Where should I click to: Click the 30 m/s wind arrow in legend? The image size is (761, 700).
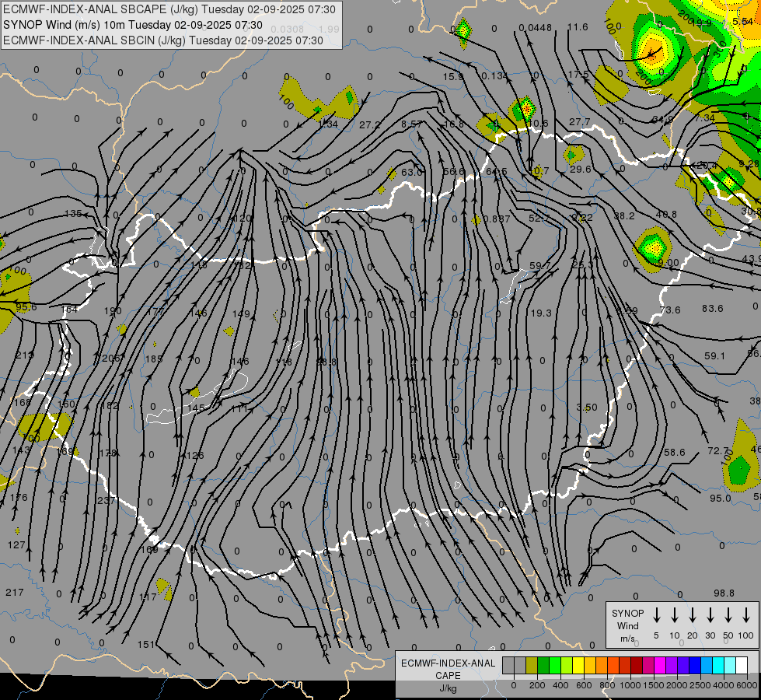710,615
